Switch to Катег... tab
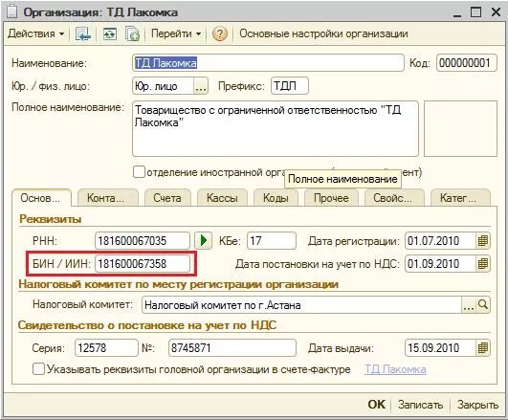 click(x=460, y=198)
